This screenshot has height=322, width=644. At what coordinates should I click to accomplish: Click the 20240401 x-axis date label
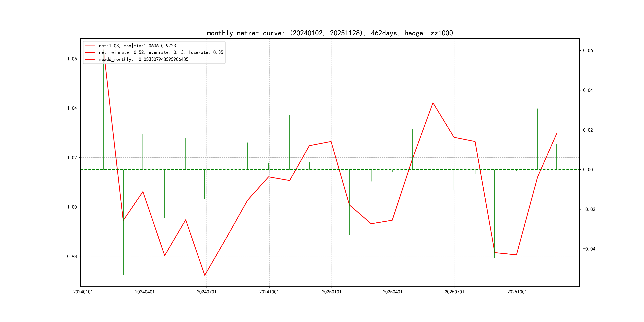pos(145,292)
